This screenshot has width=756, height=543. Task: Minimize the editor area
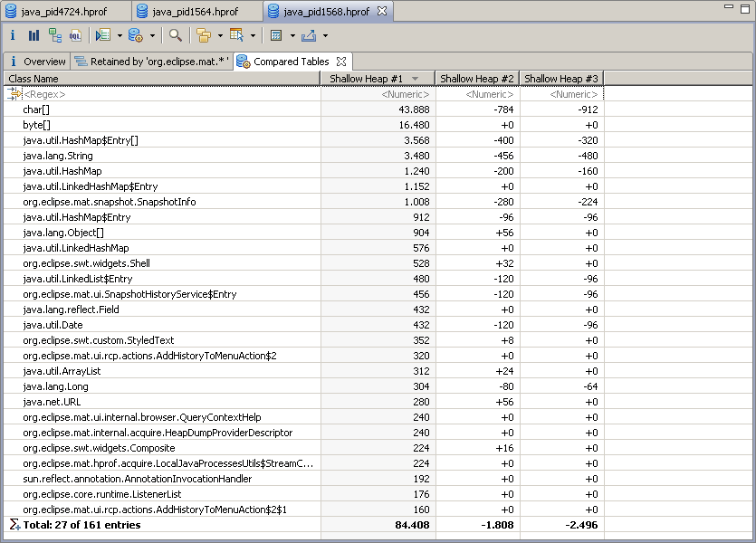coord(729,6)
